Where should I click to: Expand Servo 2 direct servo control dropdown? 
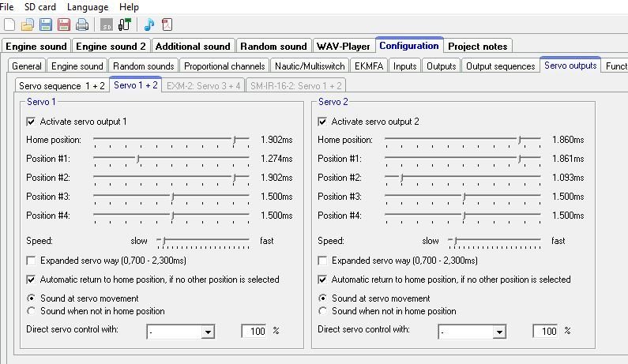click(x=499, y=332)
